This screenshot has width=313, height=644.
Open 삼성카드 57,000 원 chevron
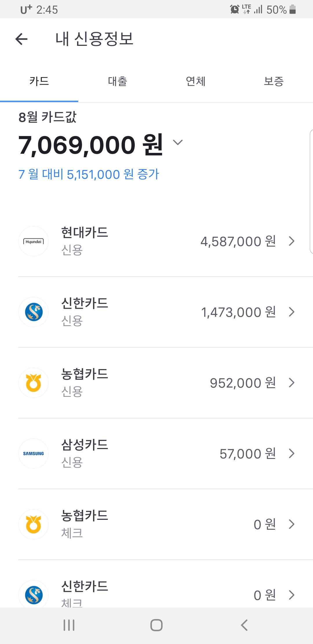coord(292,453)
